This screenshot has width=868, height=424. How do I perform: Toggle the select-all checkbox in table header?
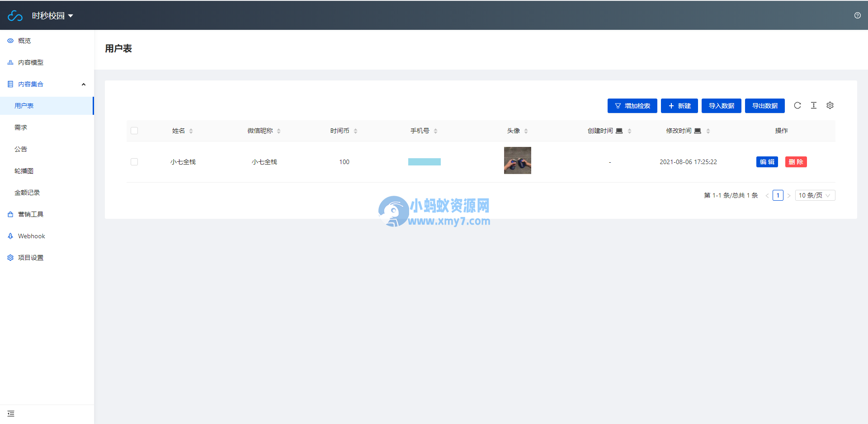pos(134,131)
